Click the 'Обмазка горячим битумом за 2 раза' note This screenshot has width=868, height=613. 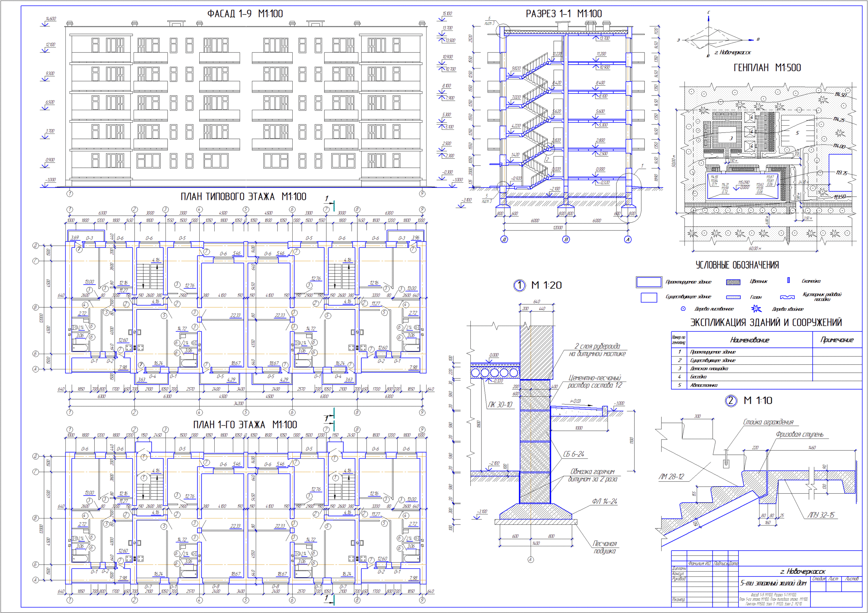(592, 475)
